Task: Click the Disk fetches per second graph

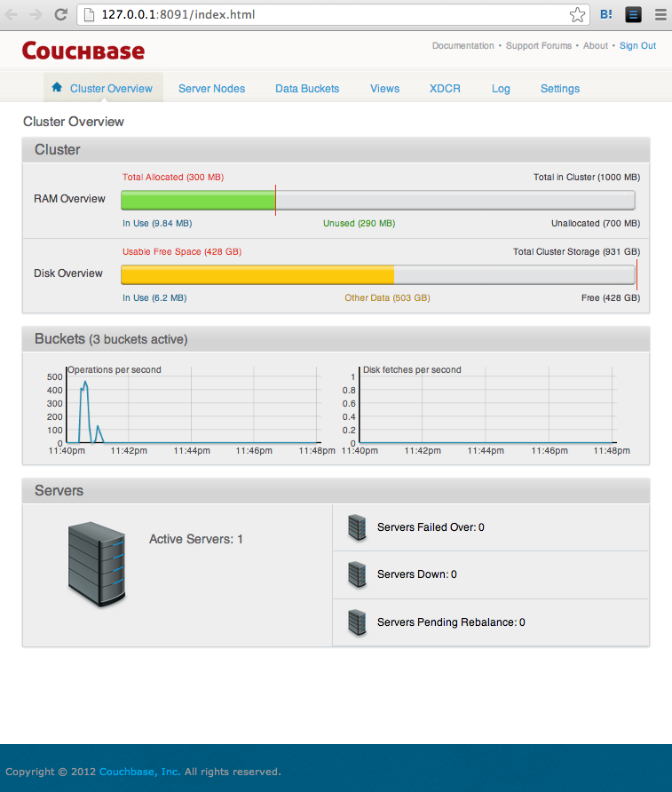Action: [487, 406]
